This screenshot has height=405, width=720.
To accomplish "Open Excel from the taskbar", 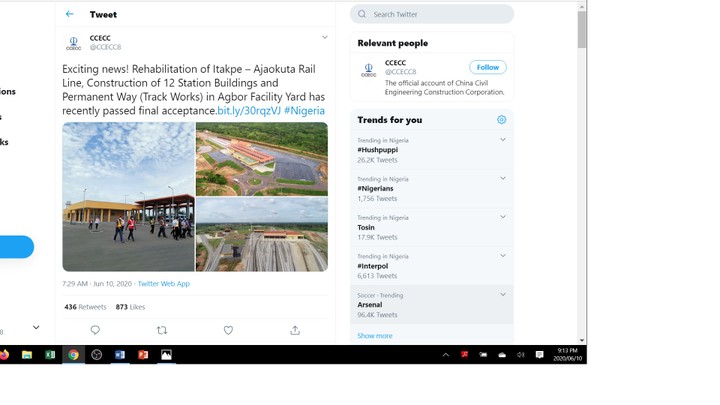I will (x=50, y=355).
